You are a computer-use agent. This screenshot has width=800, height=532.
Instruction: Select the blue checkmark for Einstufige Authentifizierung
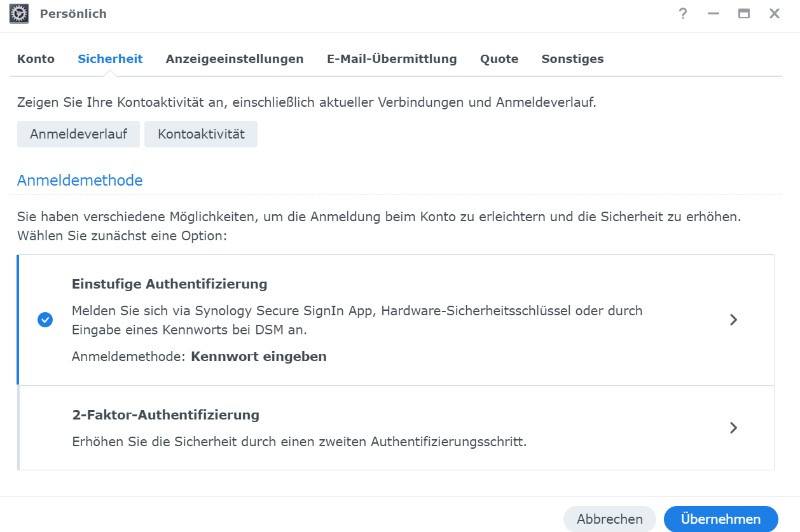[x=45, y=320]
